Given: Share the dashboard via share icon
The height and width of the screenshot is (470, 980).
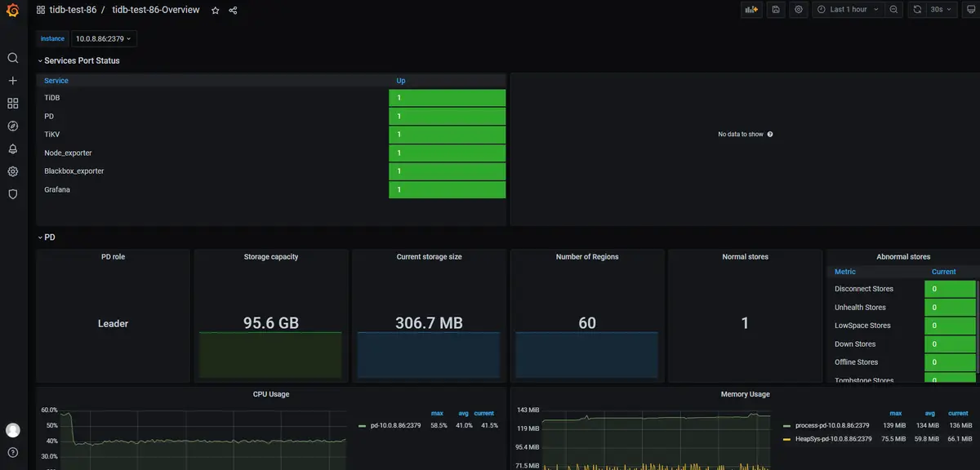Looking at the screenshot, I should click(234, 11).
